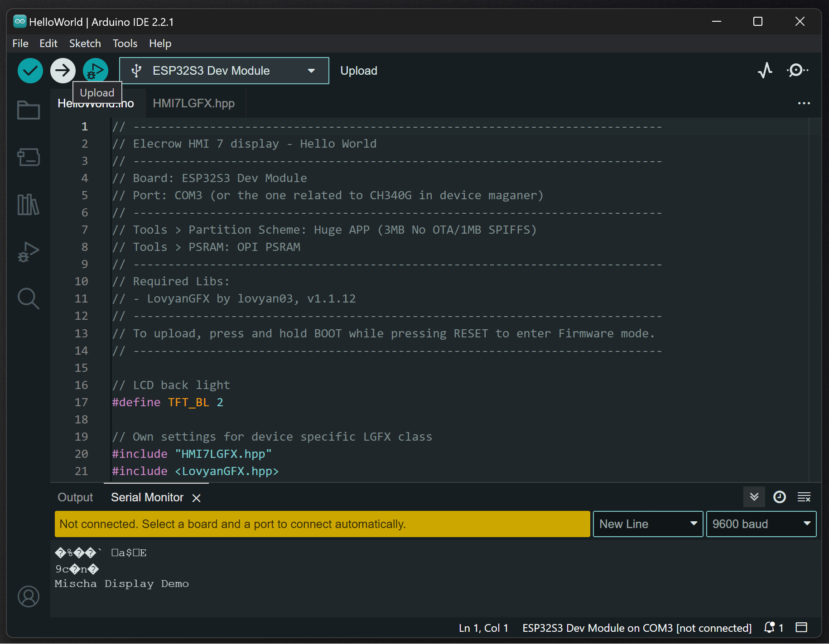This screenshot has width=829, height=644.
Task: Open notifications bell in status bar
Action: (770, 628)
